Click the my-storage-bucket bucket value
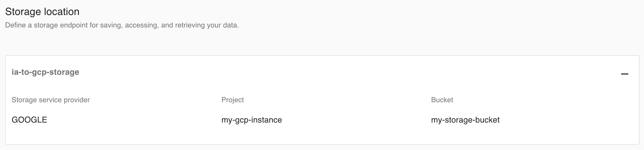Viewport: 644px width, 150px height. pyautogui.click(x=465, y=120)
